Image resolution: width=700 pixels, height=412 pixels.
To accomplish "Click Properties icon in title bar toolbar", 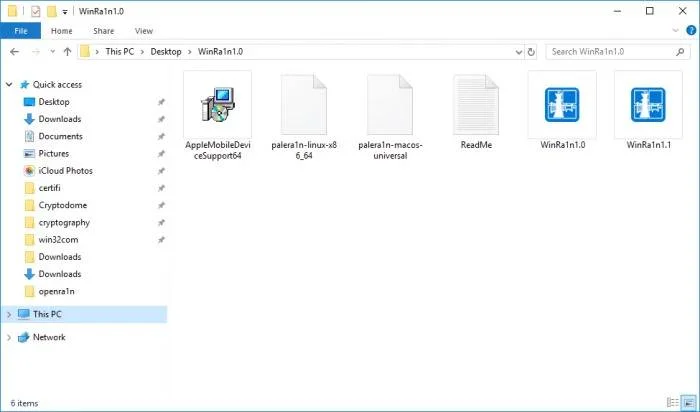I will pyautogui.click(x=36, y=12).
